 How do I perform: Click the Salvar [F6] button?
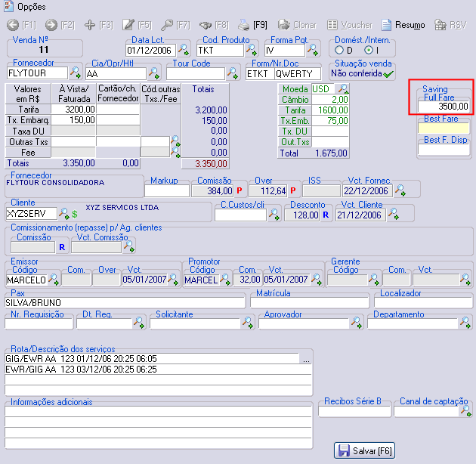click(x=364, y=450)
